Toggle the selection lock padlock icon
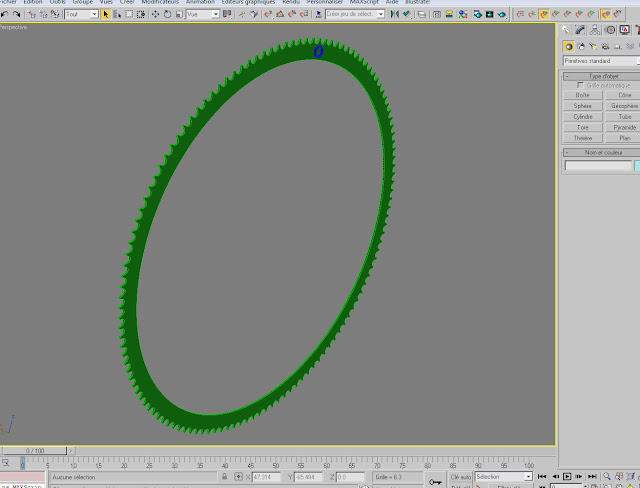This screenshot has width=640, height=488. [x=224, y=477]
